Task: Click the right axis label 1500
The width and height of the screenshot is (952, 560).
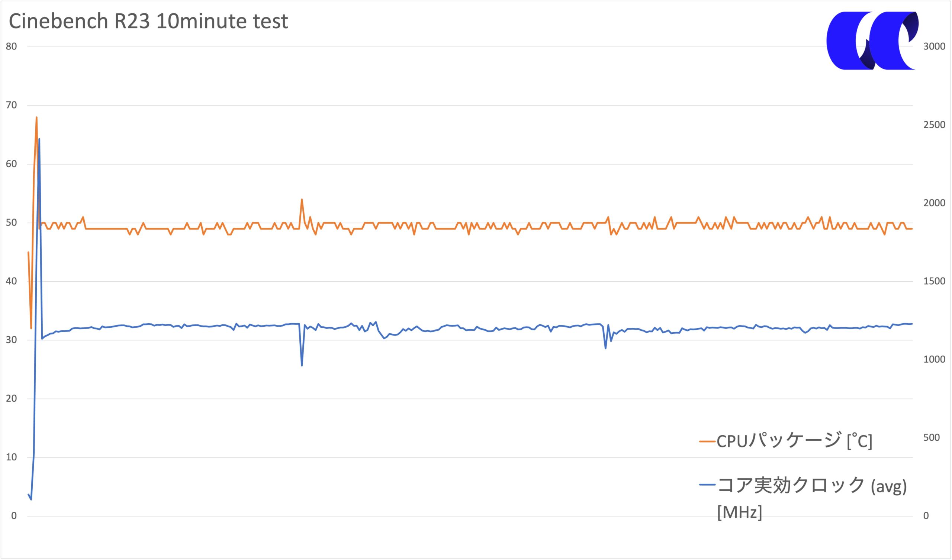Action: point(934,281)
